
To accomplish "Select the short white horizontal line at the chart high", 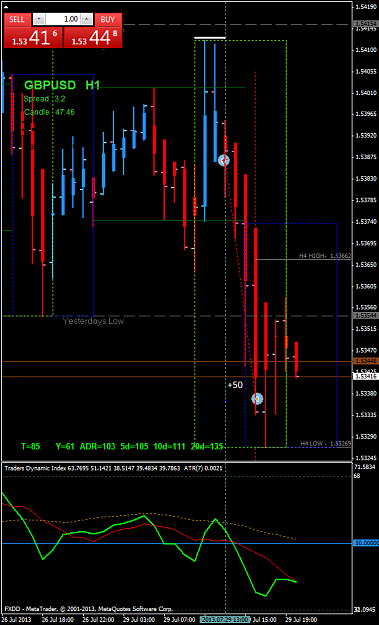I will 210,38.
